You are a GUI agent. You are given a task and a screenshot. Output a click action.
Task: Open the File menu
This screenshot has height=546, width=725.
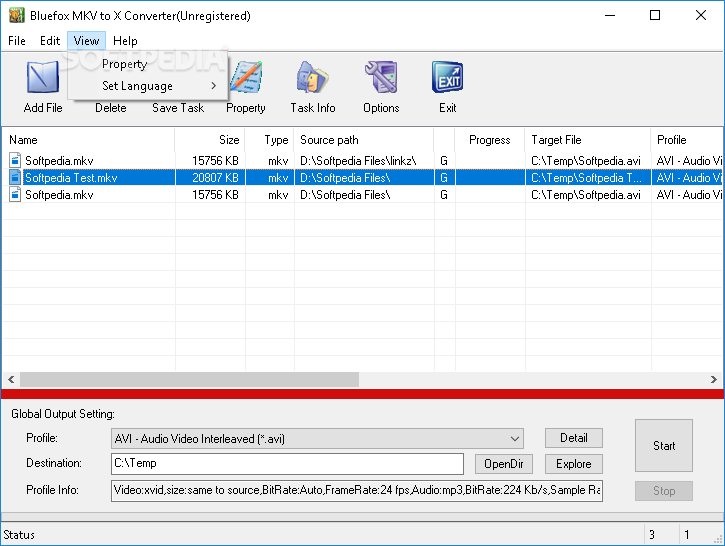[x=17, y=41]
